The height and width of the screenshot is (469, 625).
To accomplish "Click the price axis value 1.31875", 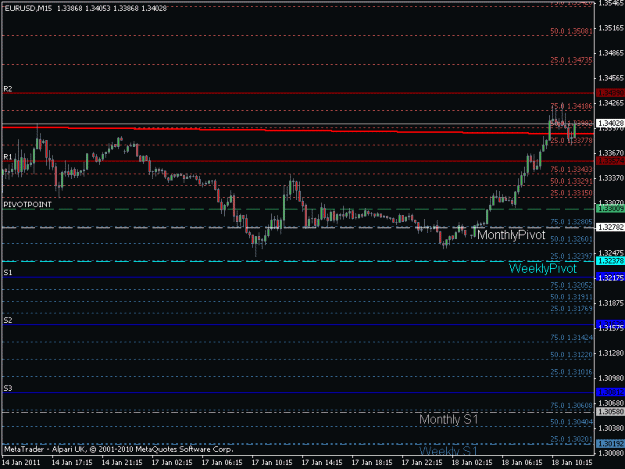I will tap(611, 303).
